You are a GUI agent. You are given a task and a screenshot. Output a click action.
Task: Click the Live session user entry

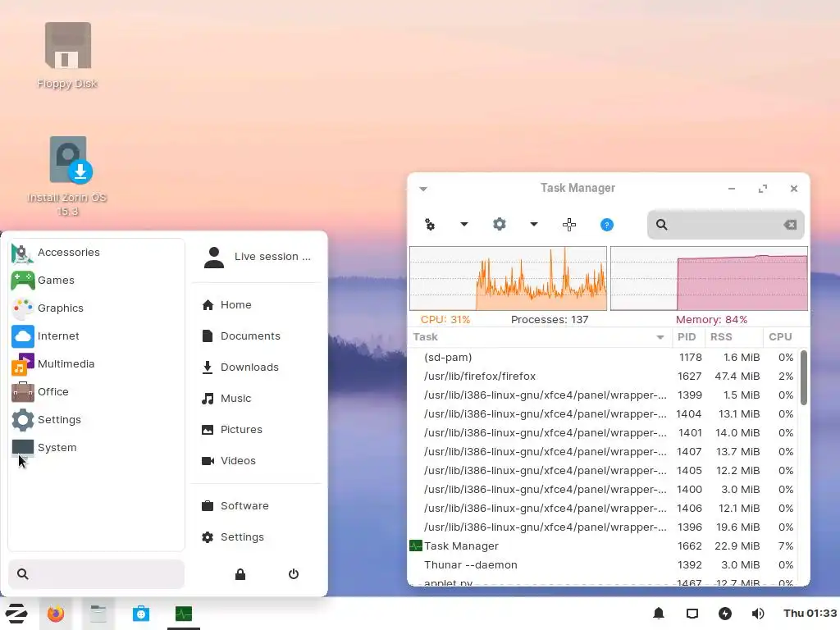coord(257,257)
